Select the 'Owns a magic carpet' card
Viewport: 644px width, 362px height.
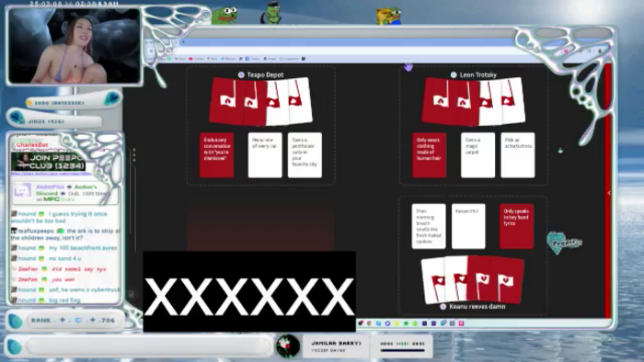pyautogui.click(x=477, y=155)
